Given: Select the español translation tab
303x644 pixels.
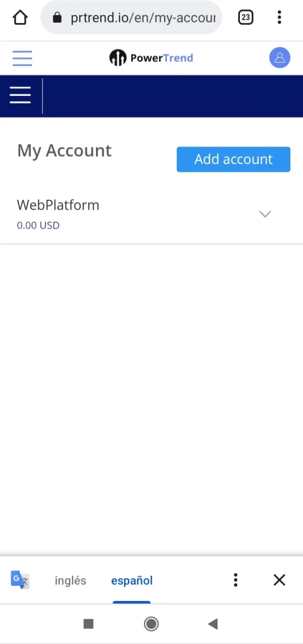Looking at the screenshot, I should click(x=132, y=580).
